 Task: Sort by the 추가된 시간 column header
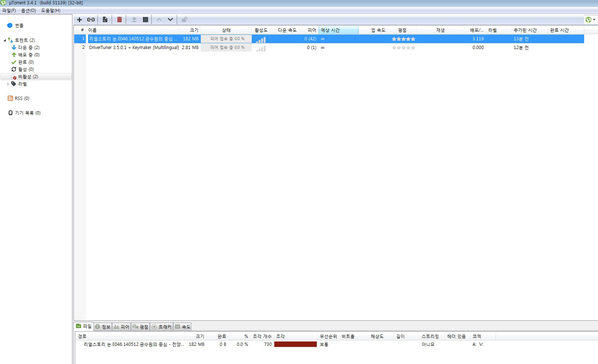pos(529,30)
